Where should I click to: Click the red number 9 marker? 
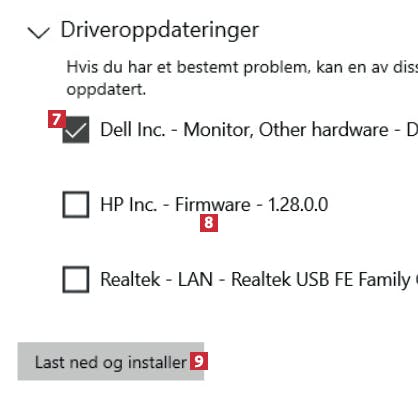(x=199, y=361)
